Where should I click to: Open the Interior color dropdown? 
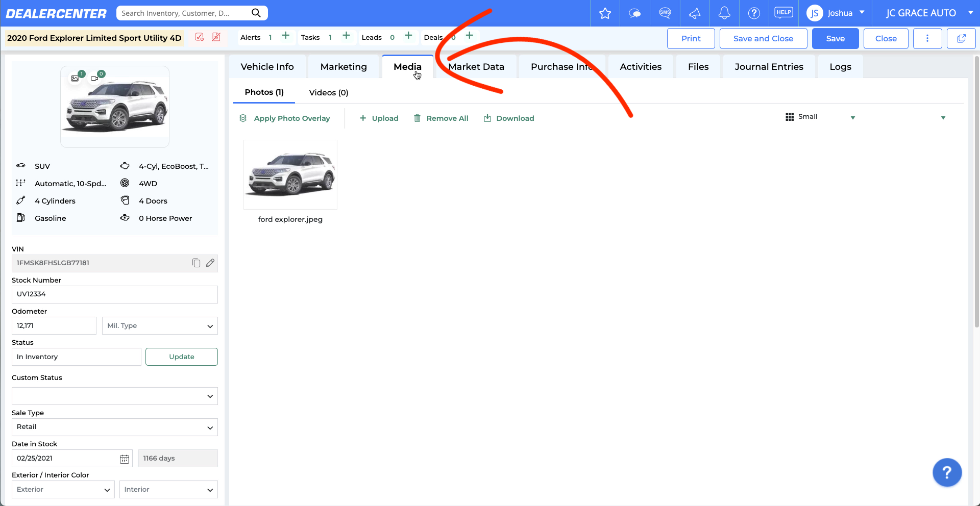(x=168, y=490)
